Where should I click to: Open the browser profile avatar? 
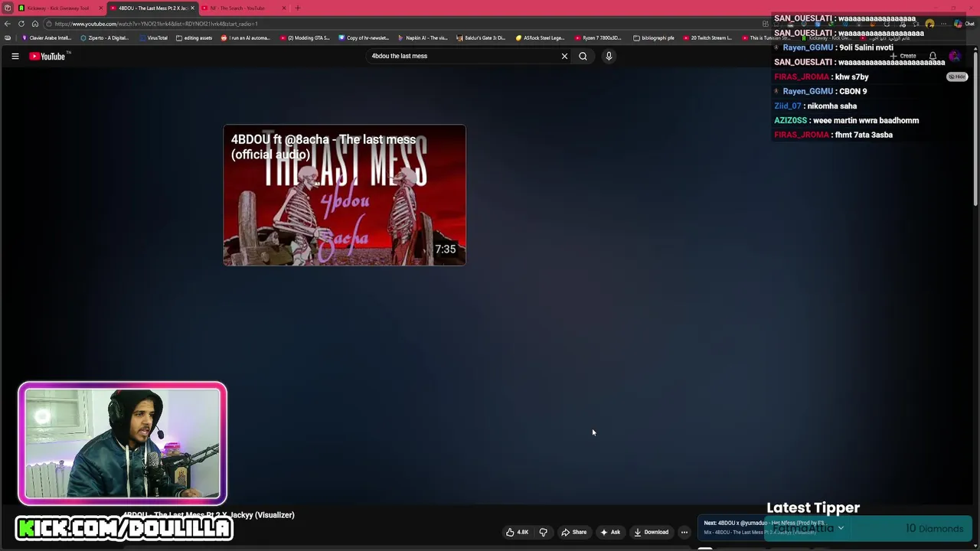point(929,24)
